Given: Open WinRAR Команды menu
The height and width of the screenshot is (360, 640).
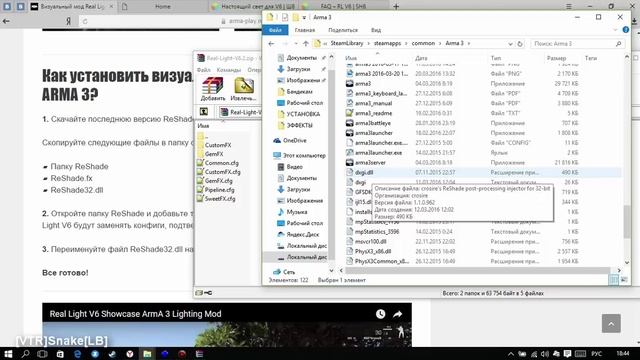Looking at the screenshot, I should click(229, 70).
